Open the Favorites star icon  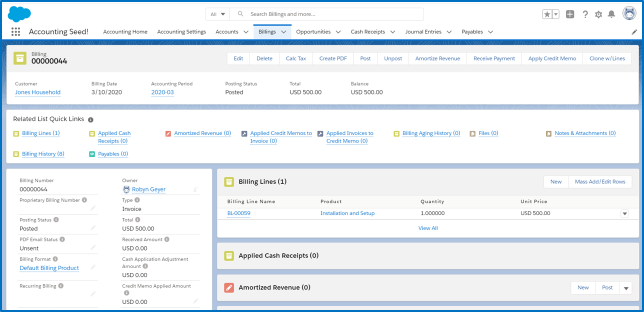coord(547,14)
